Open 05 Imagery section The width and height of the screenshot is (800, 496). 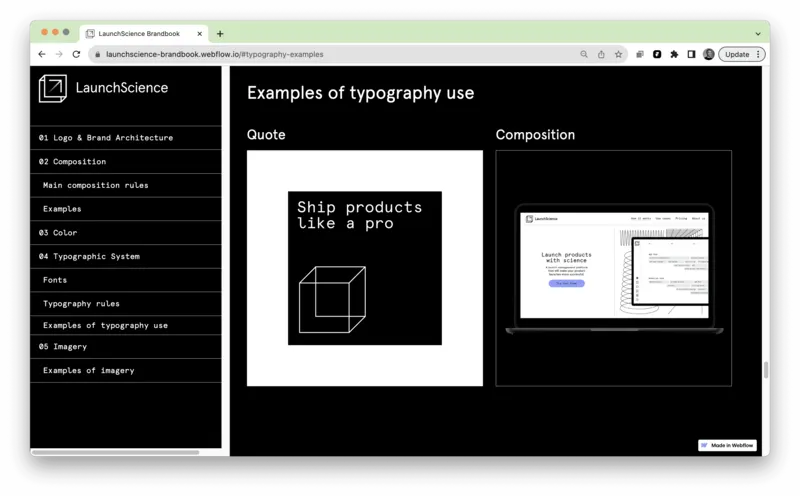(x=126, y=346)
